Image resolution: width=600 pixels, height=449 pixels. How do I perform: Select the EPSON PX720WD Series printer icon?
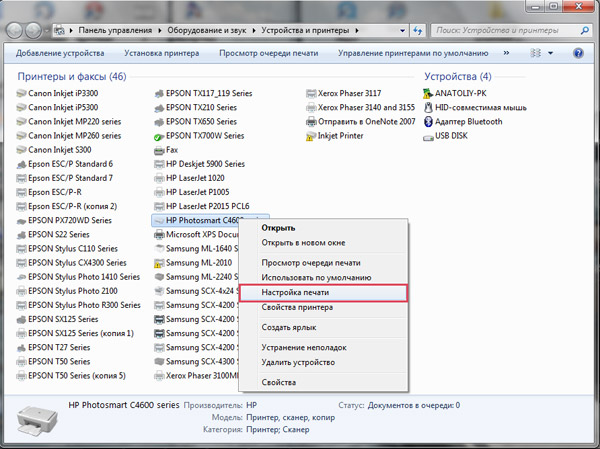point(21,221)
